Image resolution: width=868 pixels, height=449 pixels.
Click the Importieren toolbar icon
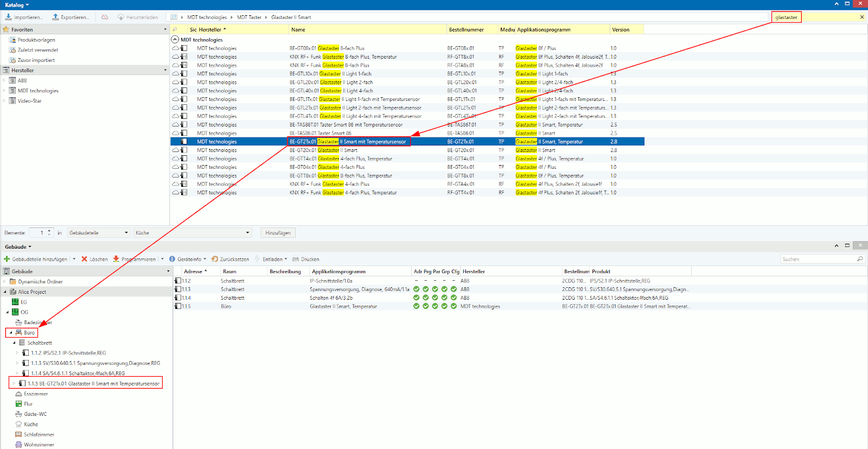point(8,17)
